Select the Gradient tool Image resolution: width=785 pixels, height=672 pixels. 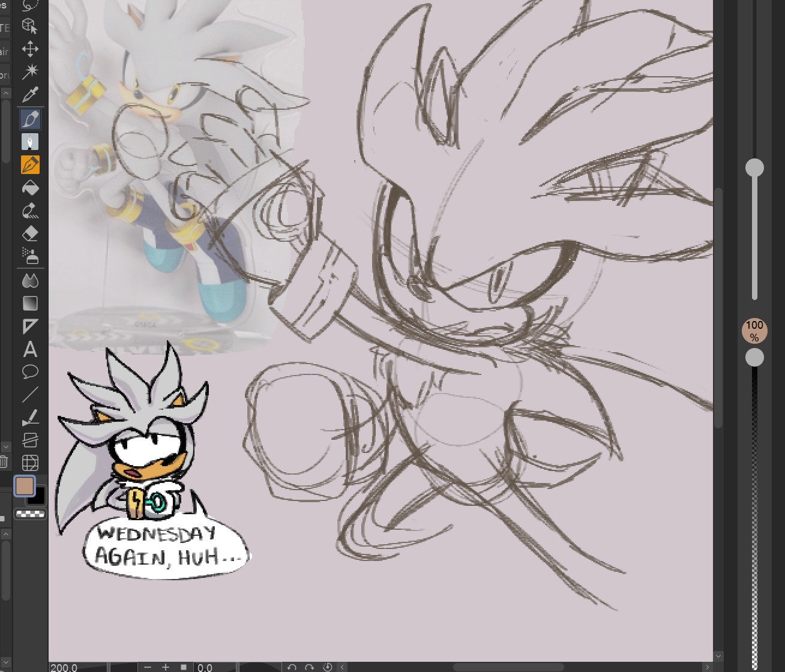coord(30,304)
